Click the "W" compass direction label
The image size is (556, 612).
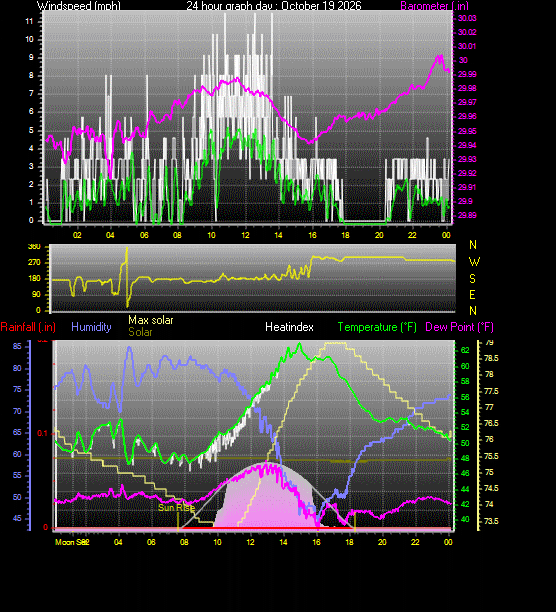coord(474,262)
